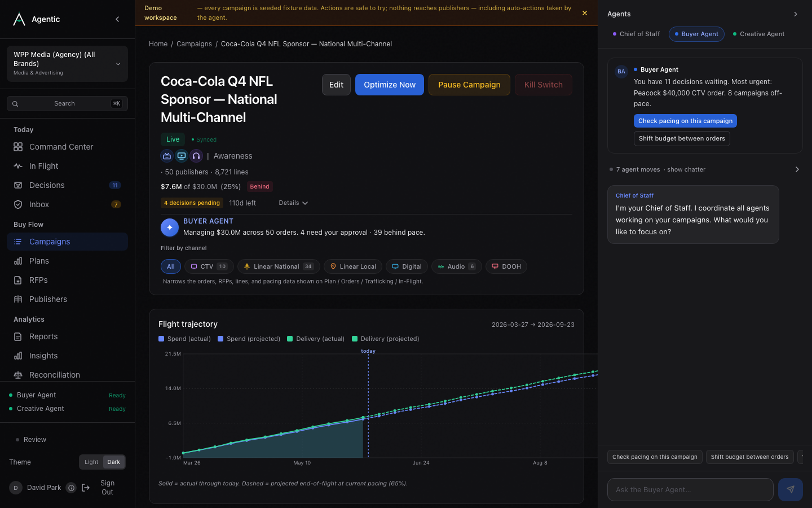Viewport: 812px width, 508px height.
Task: Click the today marker on chart
Action: [x=368, y=351]
